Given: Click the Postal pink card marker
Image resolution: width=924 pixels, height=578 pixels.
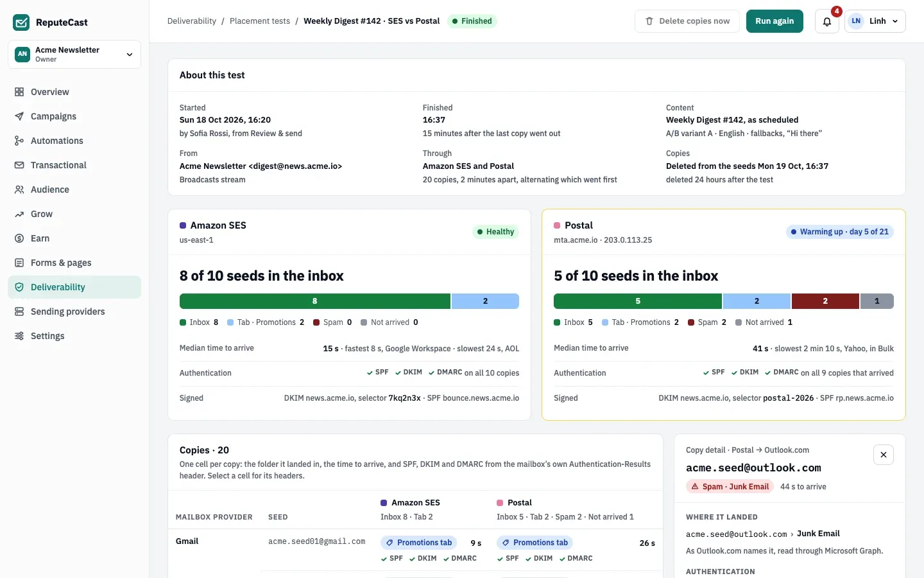Looking at the screenshot, I should [x=557, y=225].
